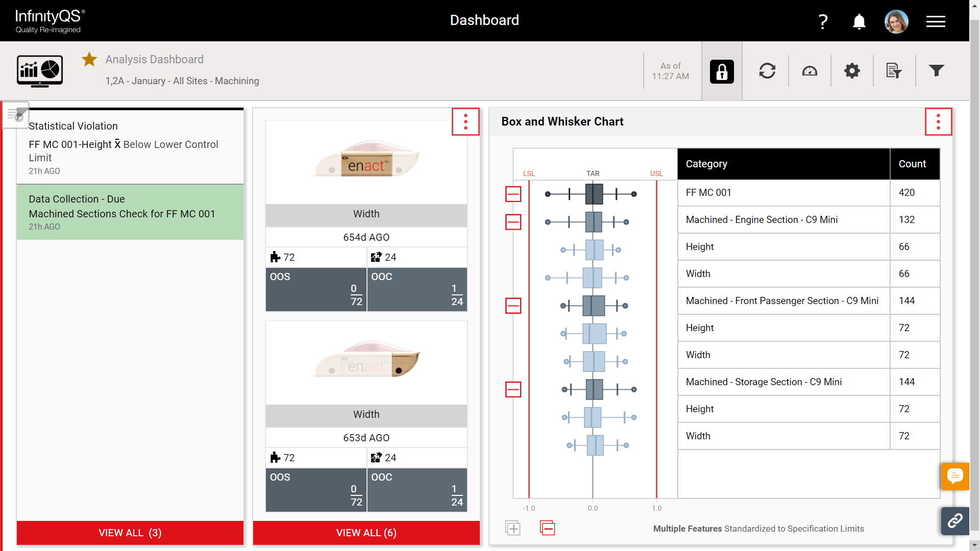
Task: Select the Data Collection - Due notification
Action: tap(130, 212)
